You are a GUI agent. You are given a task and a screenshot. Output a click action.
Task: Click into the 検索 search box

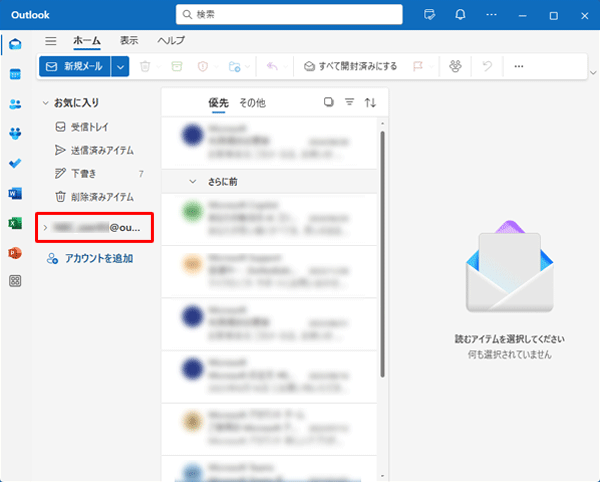point(289,15)
